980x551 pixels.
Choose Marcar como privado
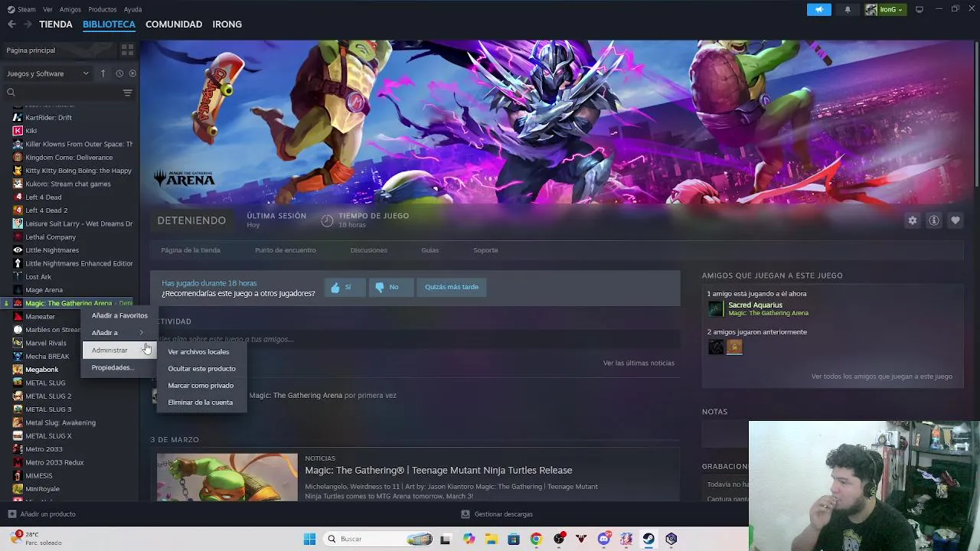pyautogui.click(x=201, y=386)
